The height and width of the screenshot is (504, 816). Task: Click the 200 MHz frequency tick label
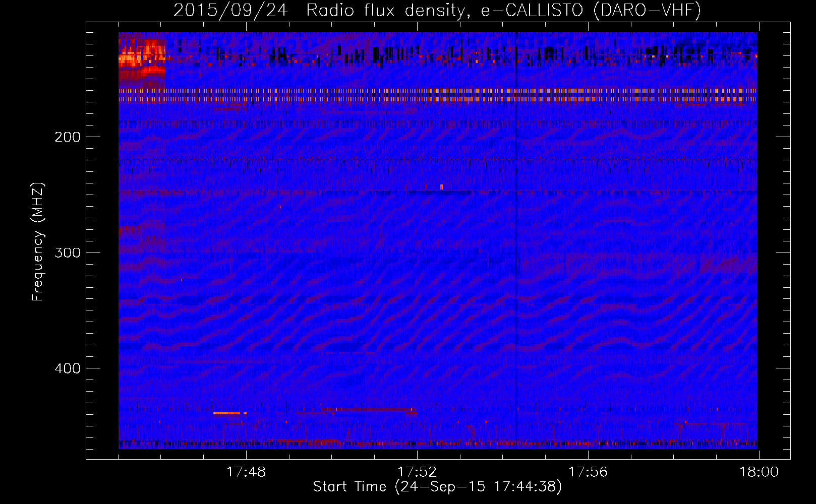(x=68, y=137)
